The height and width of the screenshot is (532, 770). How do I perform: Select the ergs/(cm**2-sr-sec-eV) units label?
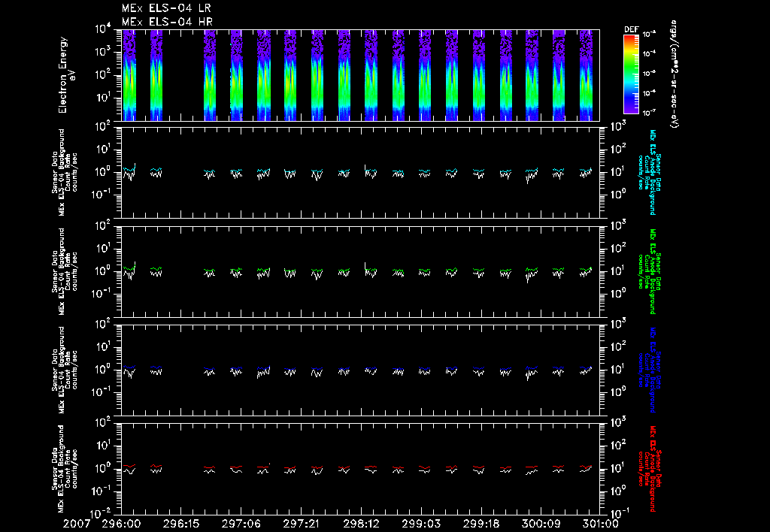tap(674, 74)
